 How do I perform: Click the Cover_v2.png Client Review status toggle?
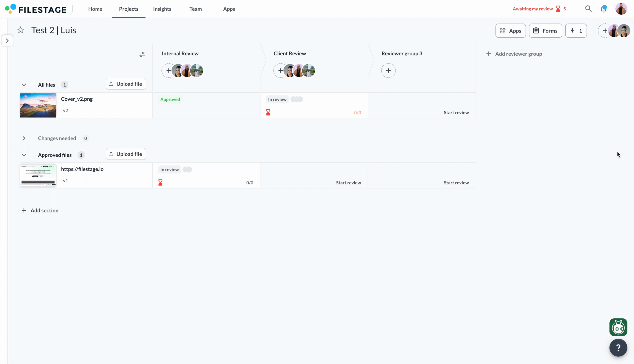pos(297,100)
